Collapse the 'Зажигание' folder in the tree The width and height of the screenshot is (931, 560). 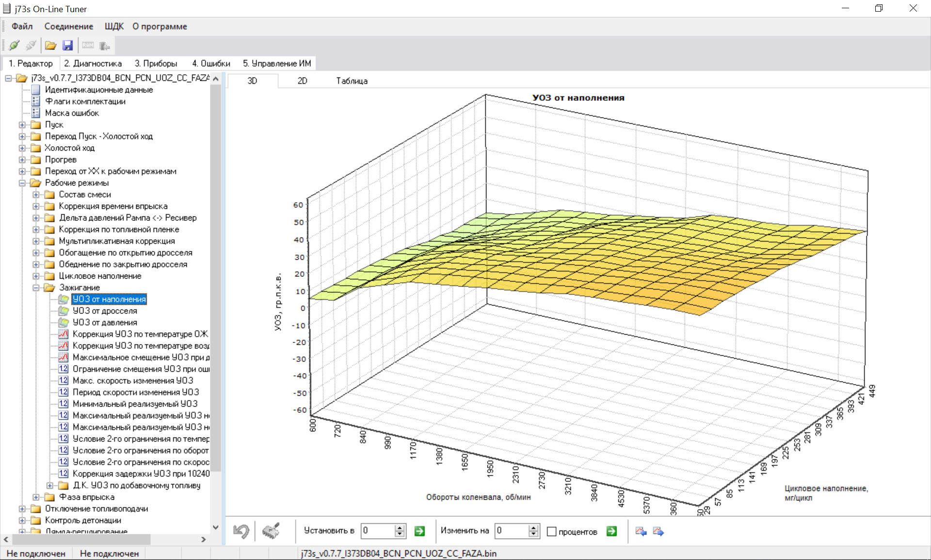pos(36,288)
